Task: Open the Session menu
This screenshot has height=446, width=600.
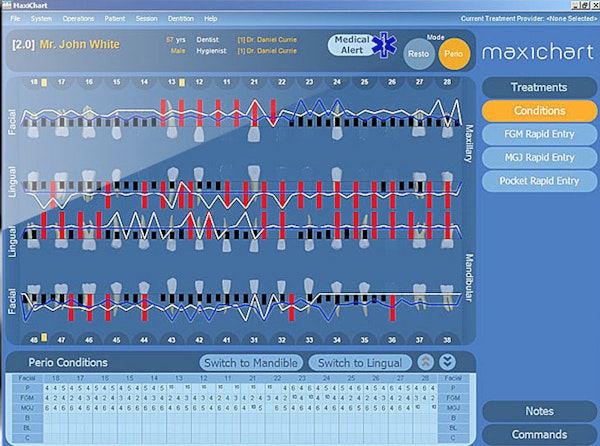Action: tap(147, 18)
